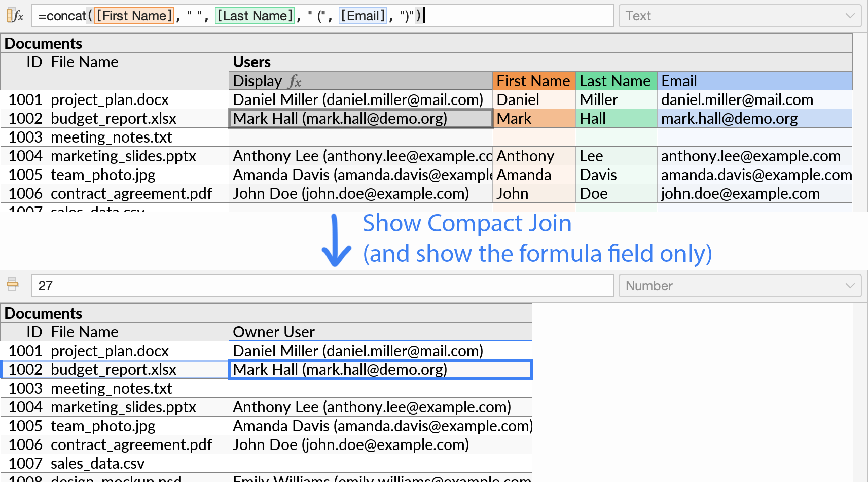Select the [Last Name] token in the formula
Image resolution: width=868 pixels, height=482 pixels.
[255, 16]
